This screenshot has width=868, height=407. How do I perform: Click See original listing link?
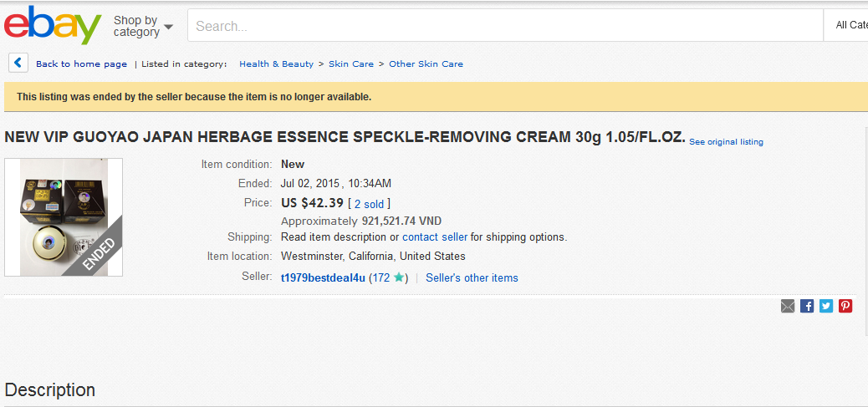(x=726, y=142)
